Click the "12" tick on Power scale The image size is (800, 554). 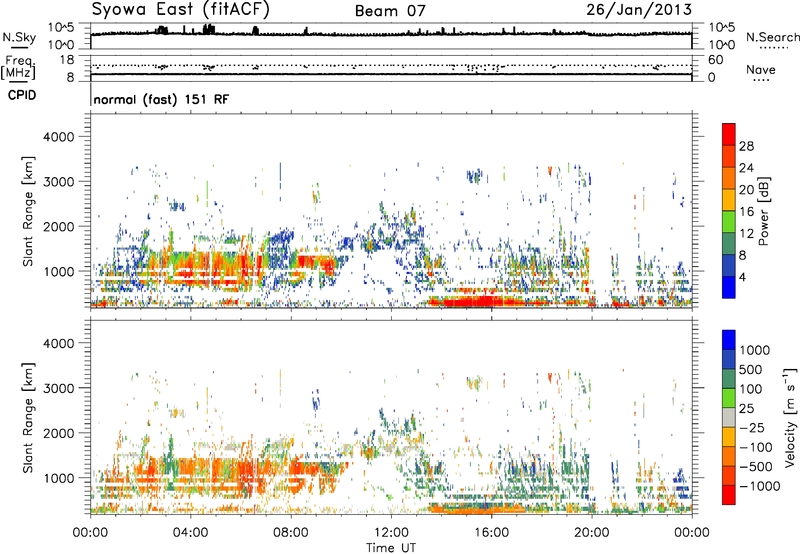[746, 234]
